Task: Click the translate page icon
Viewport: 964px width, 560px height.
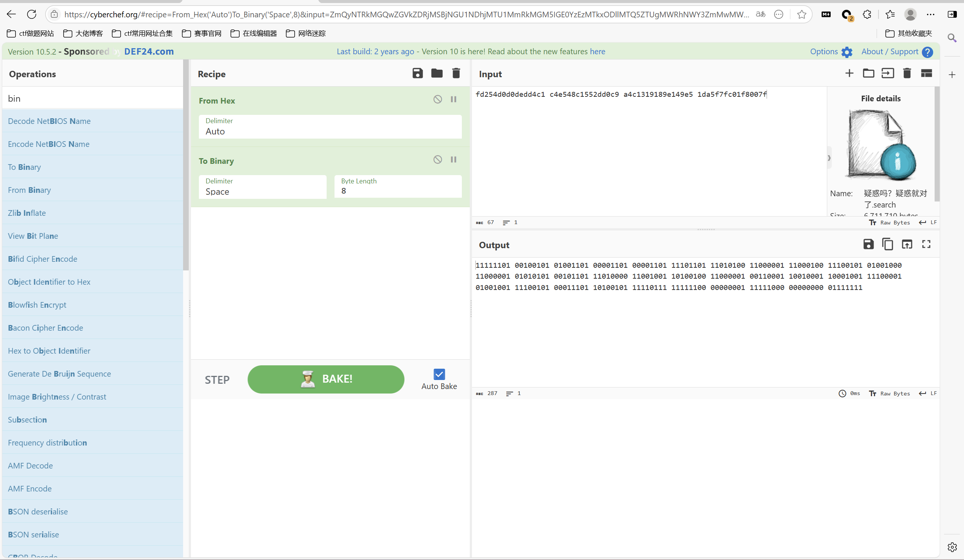Action: coord(761,15)
